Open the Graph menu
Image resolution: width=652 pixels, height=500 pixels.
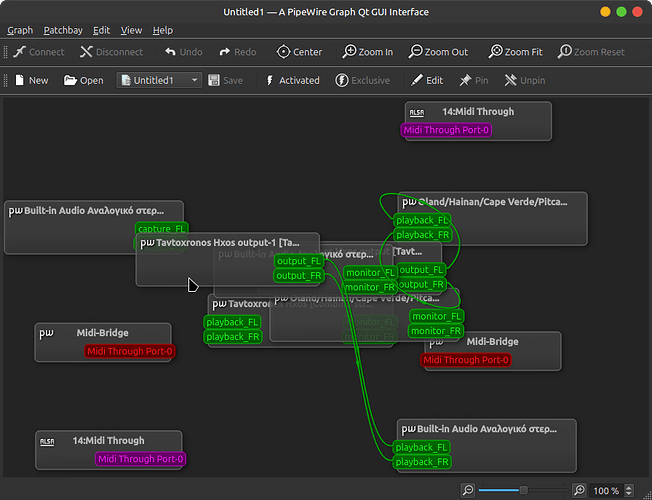click(x=20, y=30)
